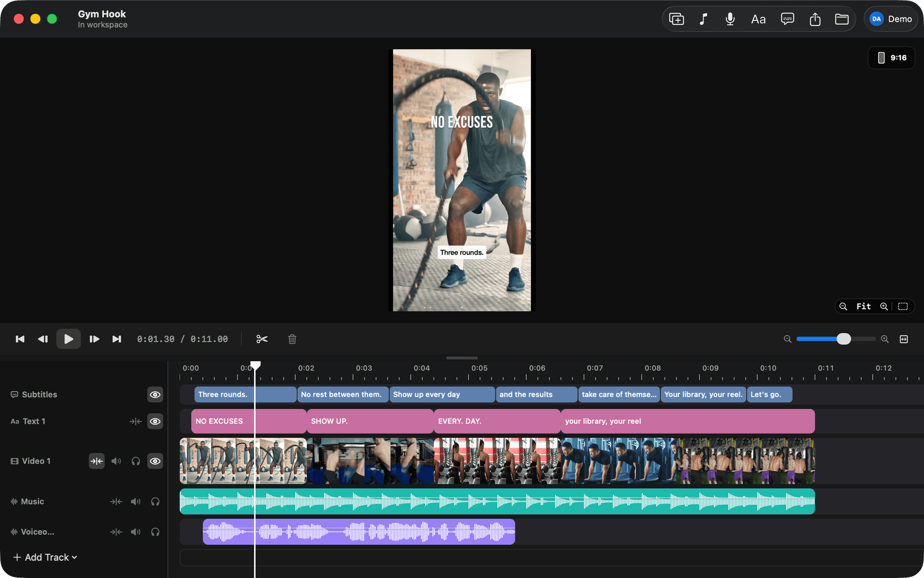Image resolution: width=924 pixels, height=578 pixels.
Task: Zoom in the preview canvas
Action: 884,306
